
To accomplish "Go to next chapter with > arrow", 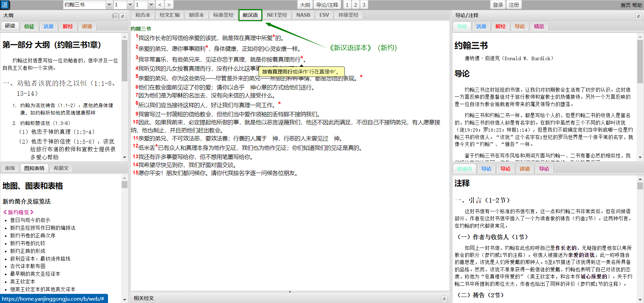I will coord(169,5).
